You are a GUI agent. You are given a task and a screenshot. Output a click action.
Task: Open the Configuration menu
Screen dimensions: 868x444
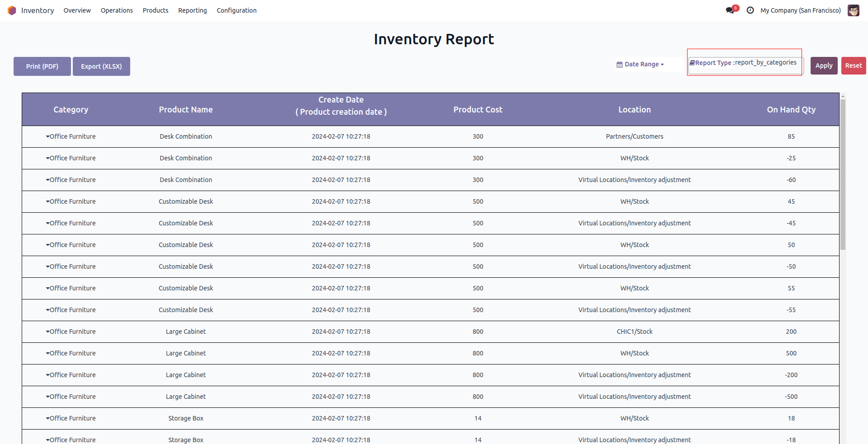pos(236,10)
